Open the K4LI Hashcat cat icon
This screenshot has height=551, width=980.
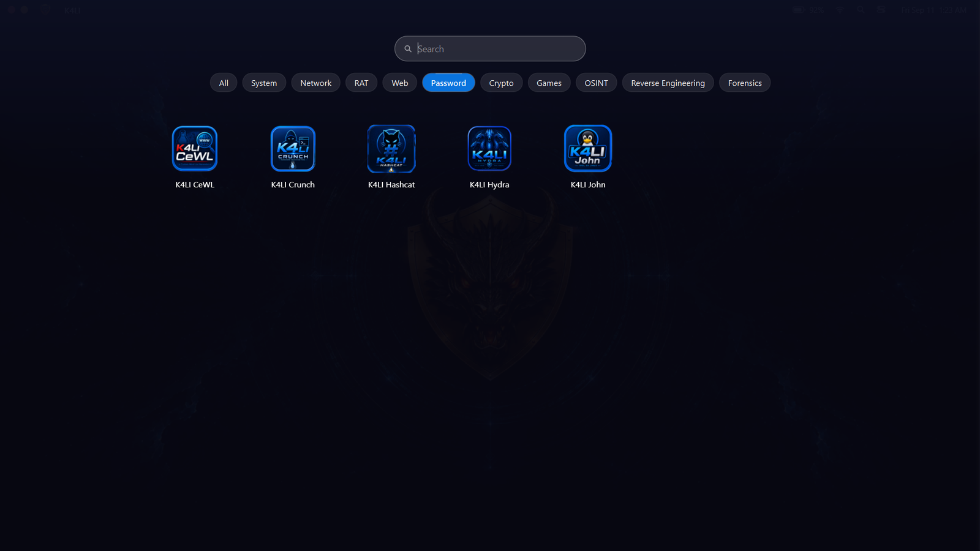[391, 149]
